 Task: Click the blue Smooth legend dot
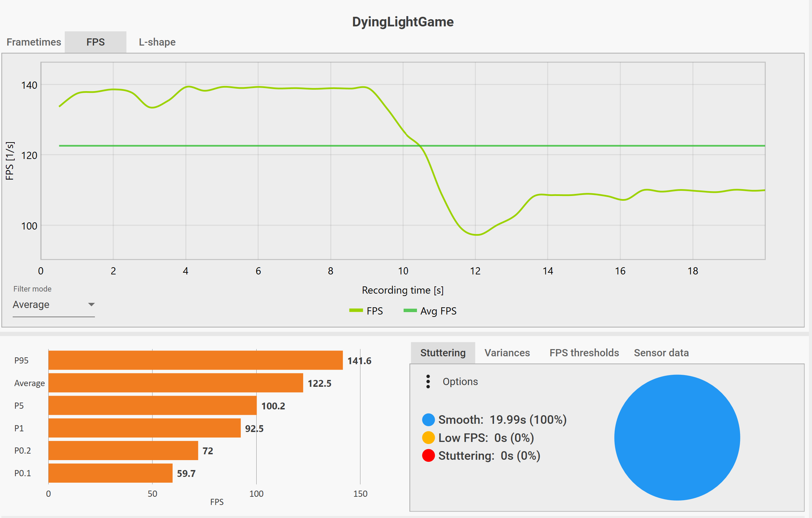tap(428, 420)
